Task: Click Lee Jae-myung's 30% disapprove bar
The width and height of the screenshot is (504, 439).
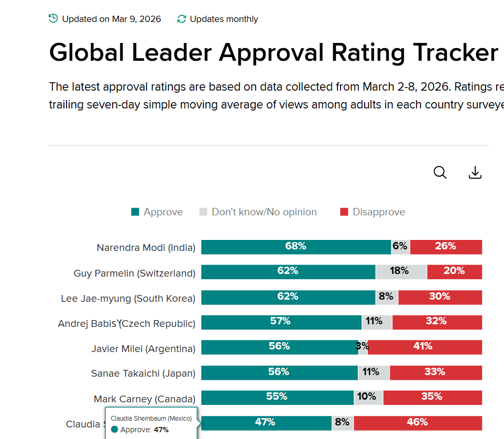Action: tap(440, 298)
